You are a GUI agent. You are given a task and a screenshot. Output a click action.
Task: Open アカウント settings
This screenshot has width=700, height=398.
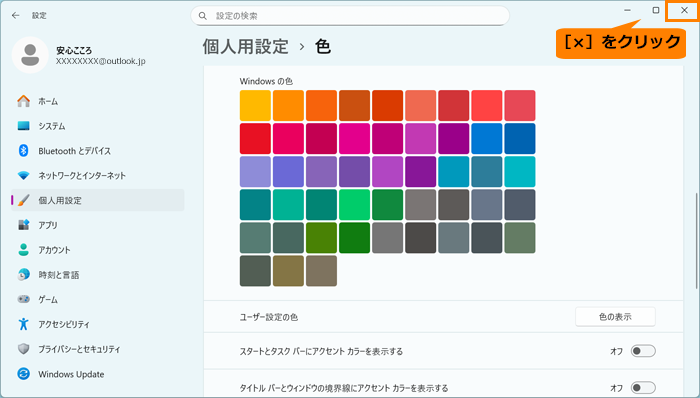click(x=54, y=250)
